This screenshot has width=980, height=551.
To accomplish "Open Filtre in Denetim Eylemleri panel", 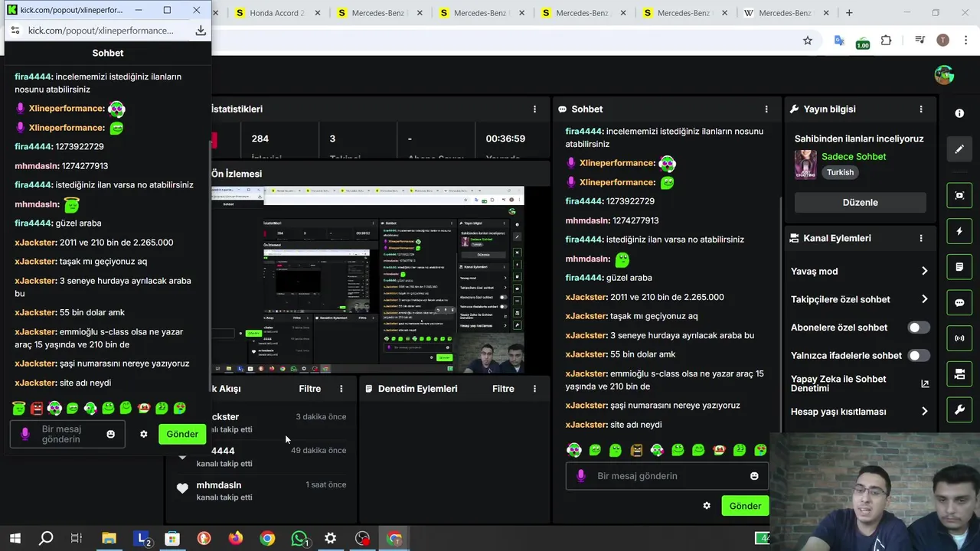I will click(x=503, y=389).
